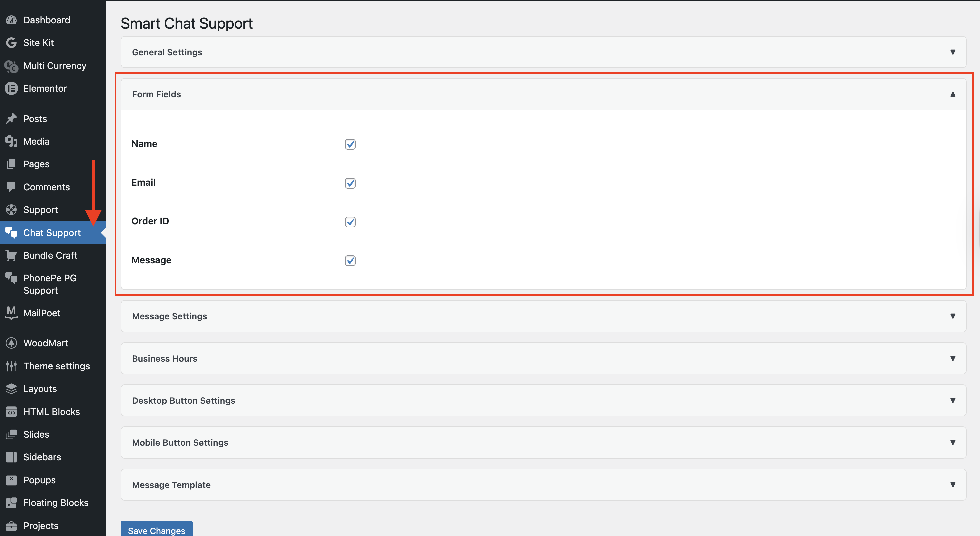
Task: Disable the Email field checkbox
Action: pyautogui.click(x=350, y=183)
